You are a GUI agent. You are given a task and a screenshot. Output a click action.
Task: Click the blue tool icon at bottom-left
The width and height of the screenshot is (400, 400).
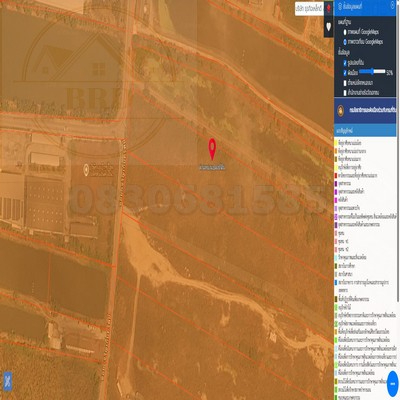7,381
